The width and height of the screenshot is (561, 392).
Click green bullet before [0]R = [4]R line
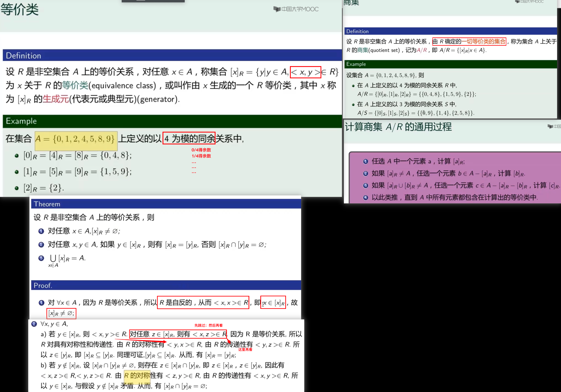(x=17, y=156)
